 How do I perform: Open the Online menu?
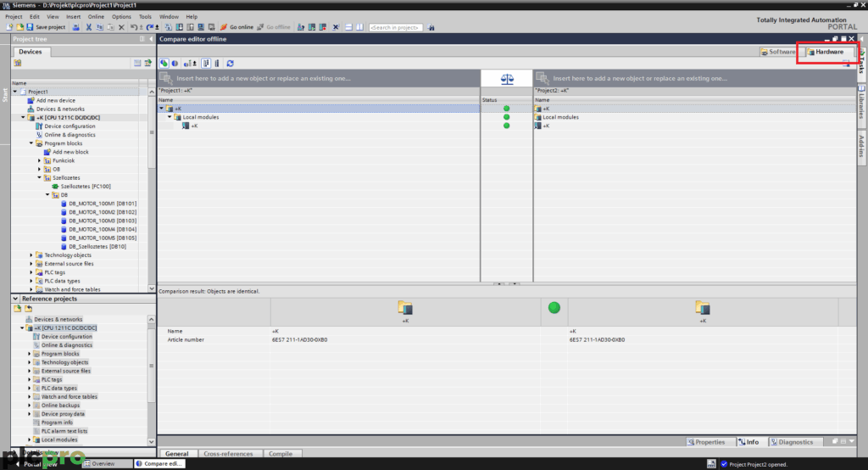coord(96,17)
